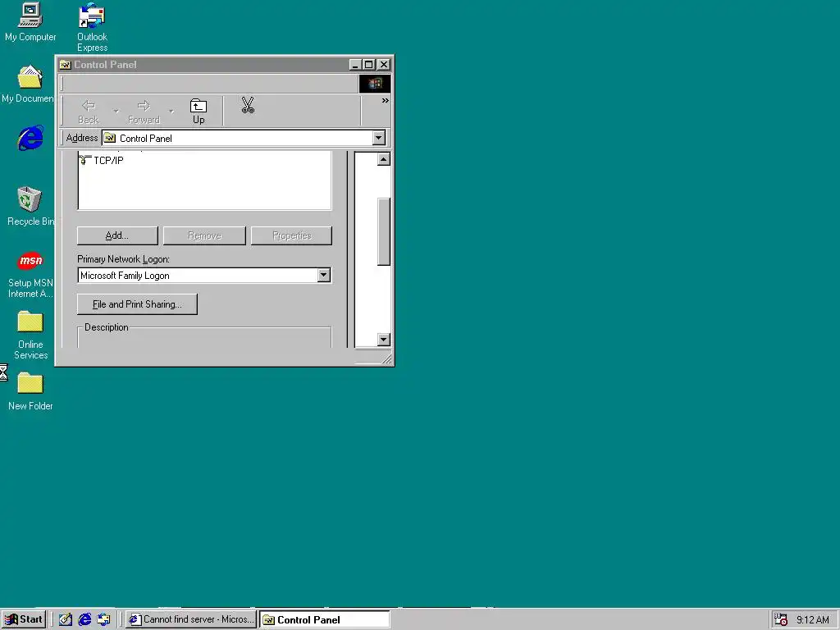Click the Add... button
This screenshot has height=630, width=840.
(117, 235)
